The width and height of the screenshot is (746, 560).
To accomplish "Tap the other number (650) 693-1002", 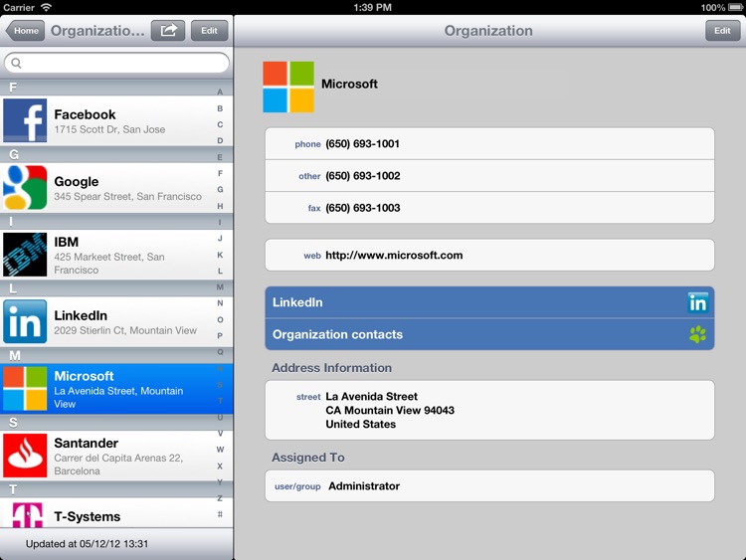I will (x=489, y=176).
